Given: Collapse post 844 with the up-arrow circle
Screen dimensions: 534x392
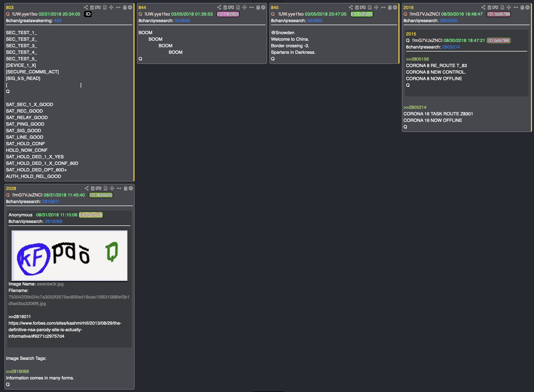Looking at the screenshot, I should click(263, 8).
